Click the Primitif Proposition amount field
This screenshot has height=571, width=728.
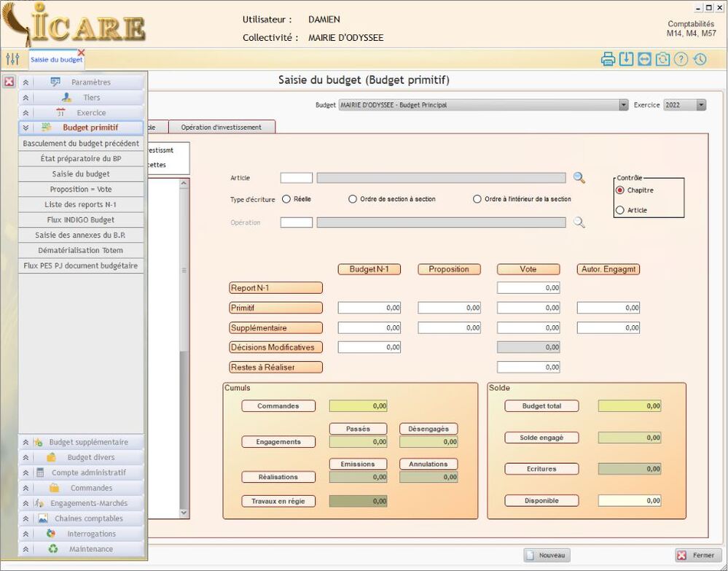[x=449, y=308]
